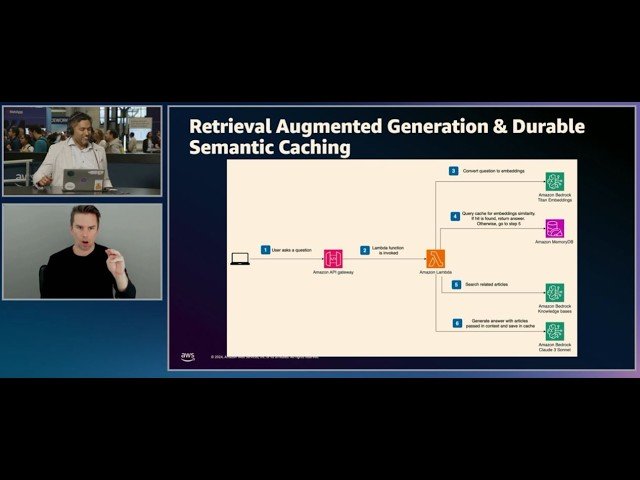
Task: Click the 'Knowledge bases' caption
Action: click(555, 311)
